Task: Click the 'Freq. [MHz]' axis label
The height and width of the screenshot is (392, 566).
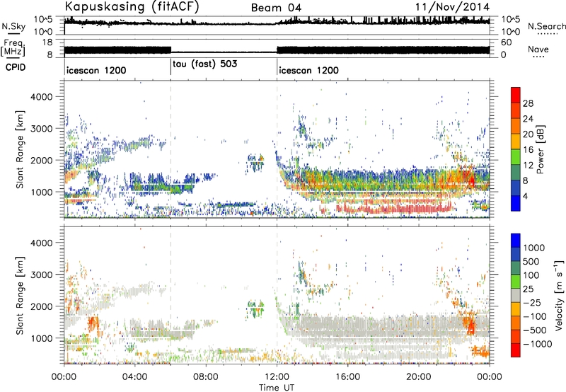Action: pos(13,47)
